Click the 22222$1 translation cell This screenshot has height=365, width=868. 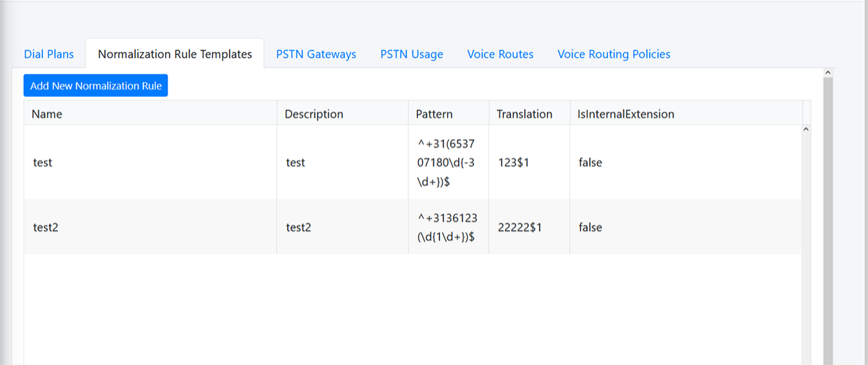click(519, 228)
